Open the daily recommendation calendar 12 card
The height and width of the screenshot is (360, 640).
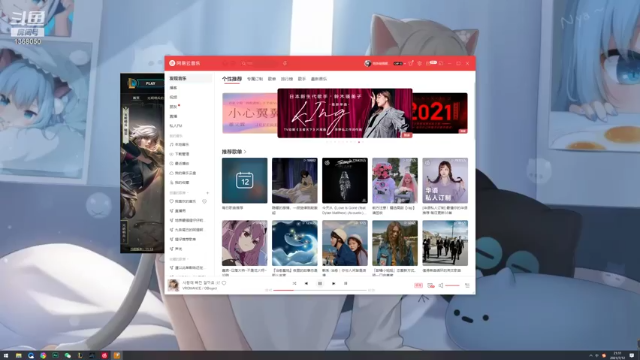244,180
